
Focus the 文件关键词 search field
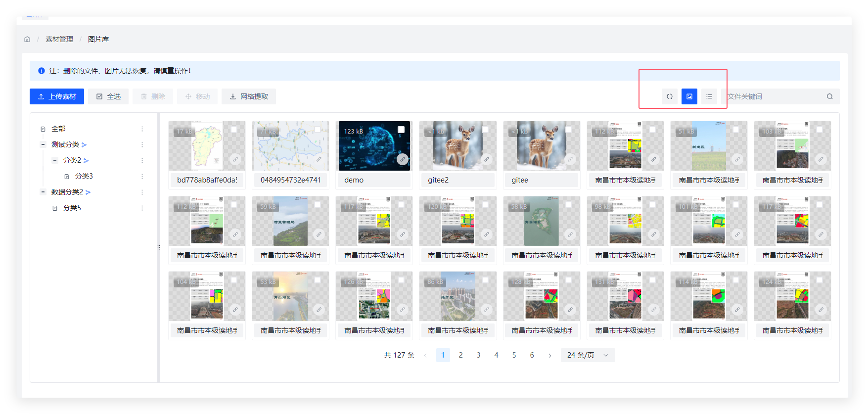[772, 96]
